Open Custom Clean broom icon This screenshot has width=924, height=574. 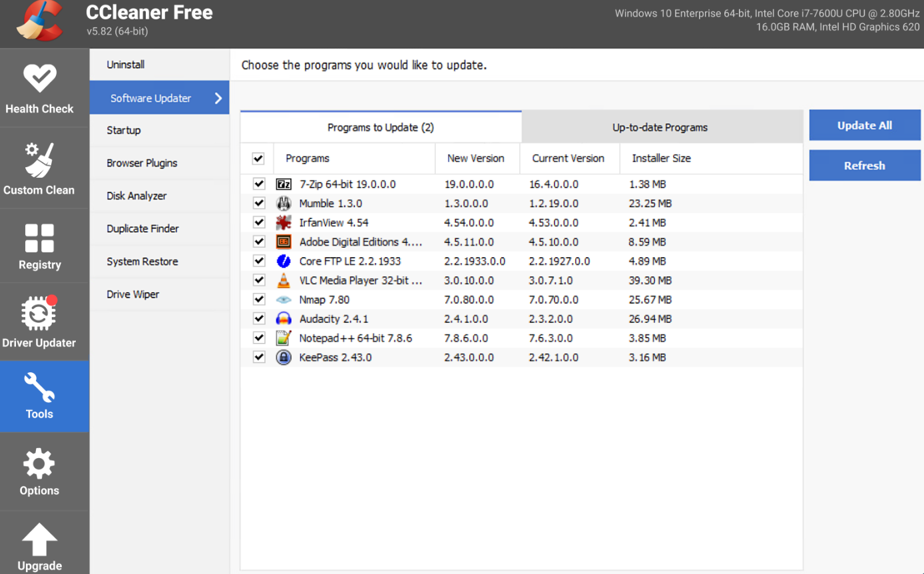[x=39, y=160]
